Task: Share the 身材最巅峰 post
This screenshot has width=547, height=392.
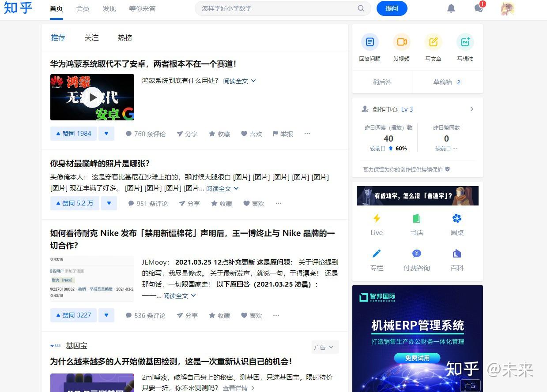Action: [189, 203]
